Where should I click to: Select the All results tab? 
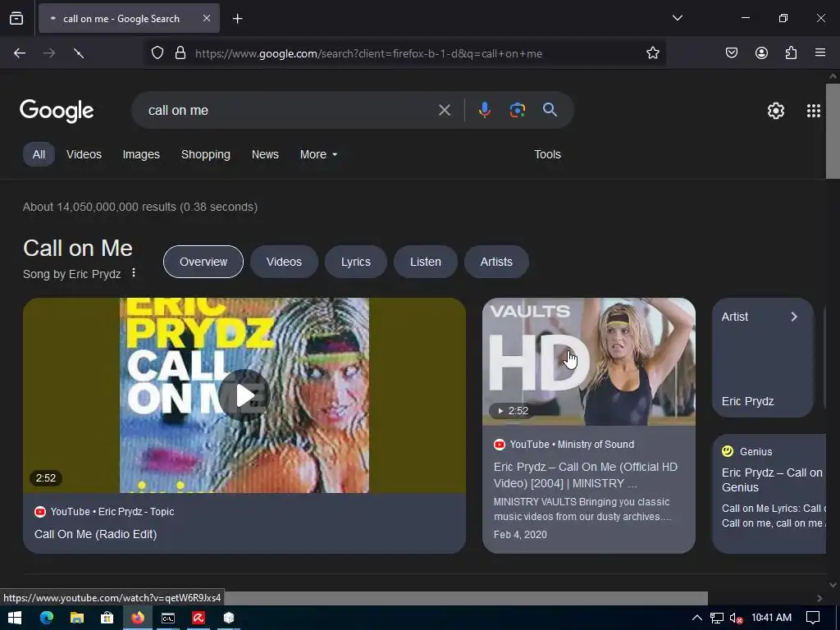coord(39,154)
